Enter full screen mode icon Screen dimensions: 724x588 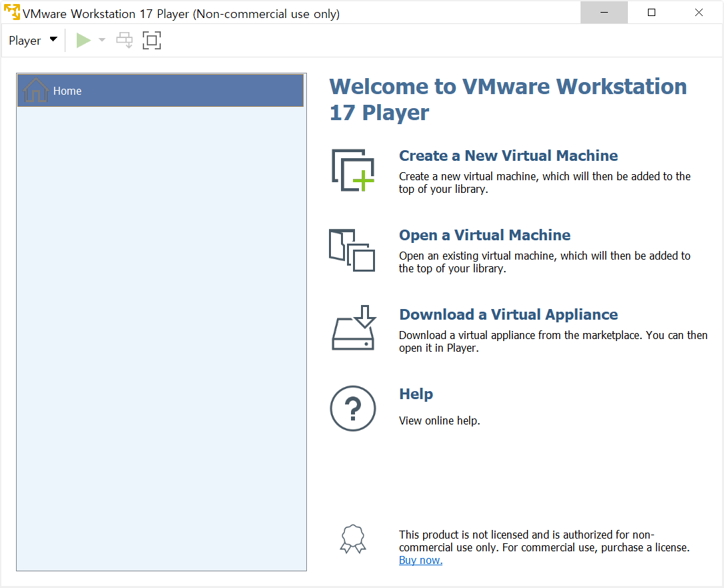click(x=152, y=40)
